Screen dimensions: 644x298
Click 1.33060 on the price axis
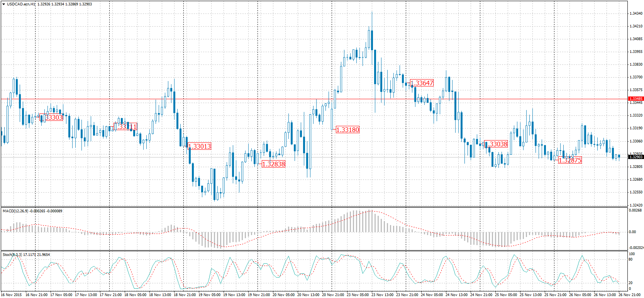(636, 141)
